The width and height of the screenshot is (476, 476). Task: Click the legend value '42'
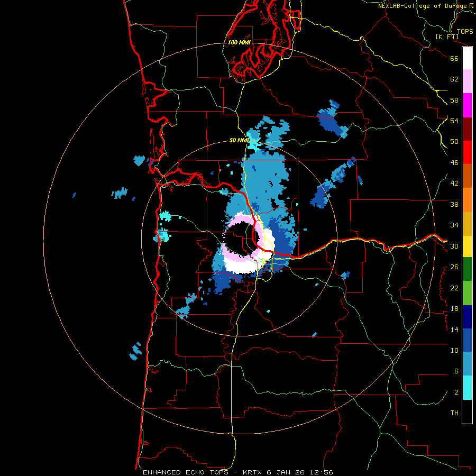[x=454, y=184]
